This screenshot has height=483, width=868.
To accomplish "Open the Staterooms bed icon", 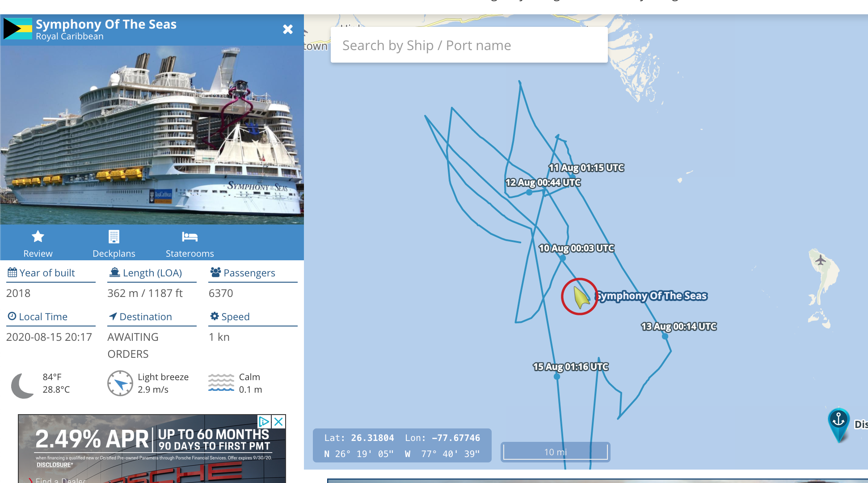I will coord(190,237).
